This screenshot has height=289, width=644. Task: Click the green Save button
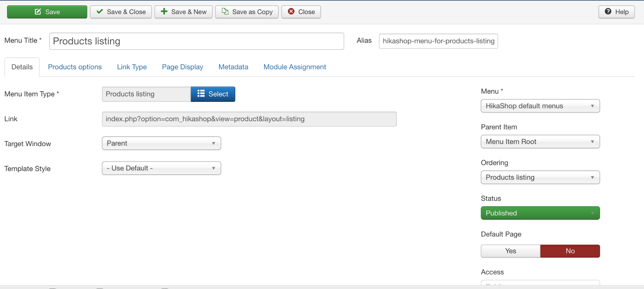pos(47,12)
